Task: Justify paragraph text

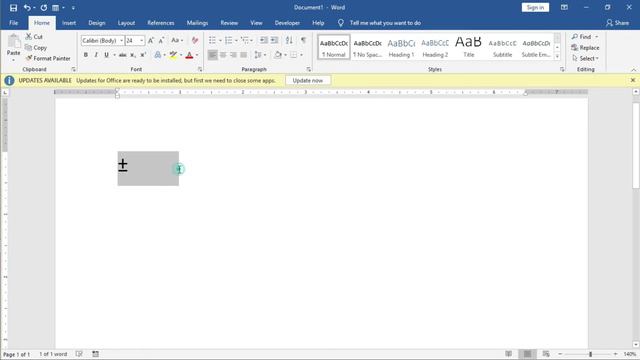Action: point(244,55)
